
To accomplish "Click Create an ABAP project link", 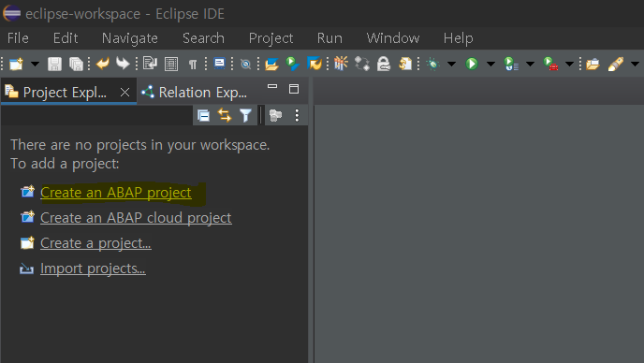I will [116, 193].
